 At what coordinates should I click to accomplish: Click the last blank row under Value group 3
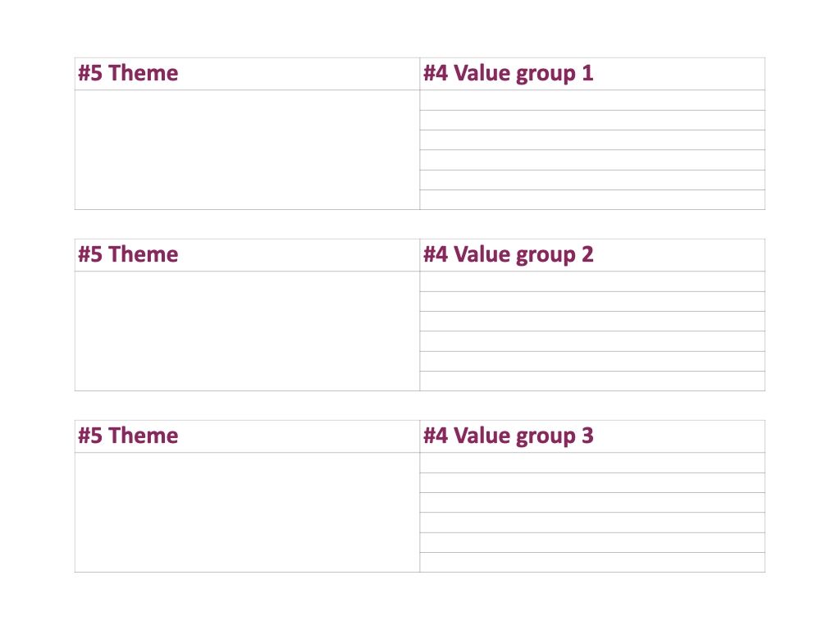(592, 562)
